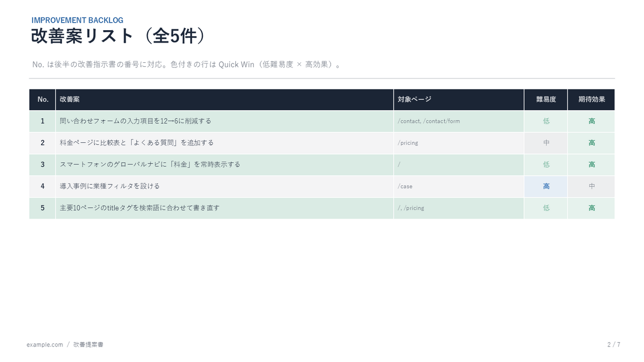The image size is (644, 362).
Task: Select row 2 pricing comparison table item
Action: coord(136,143)
